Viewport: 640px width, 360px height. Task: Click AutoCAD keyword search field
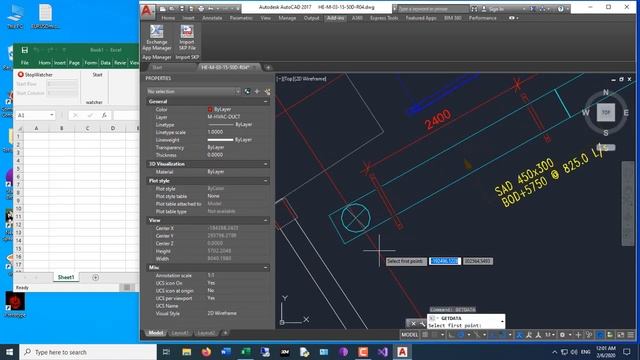tap(433, 9)
